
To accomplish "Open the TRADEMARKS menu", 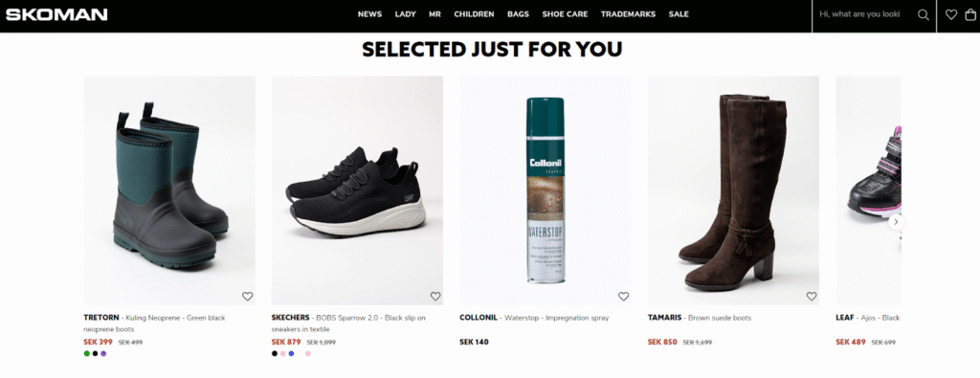I will tap(628, 14).
